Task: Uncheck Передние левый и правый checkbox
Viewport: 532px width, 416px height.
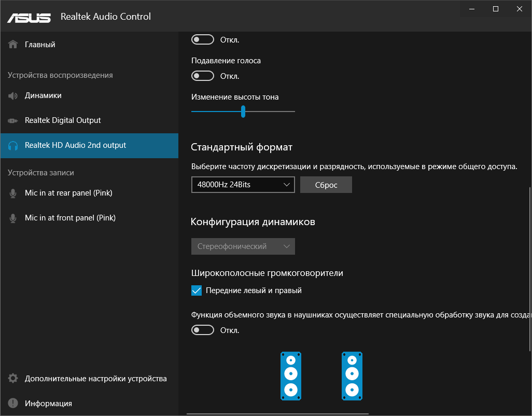Action: tap(197, 290)
